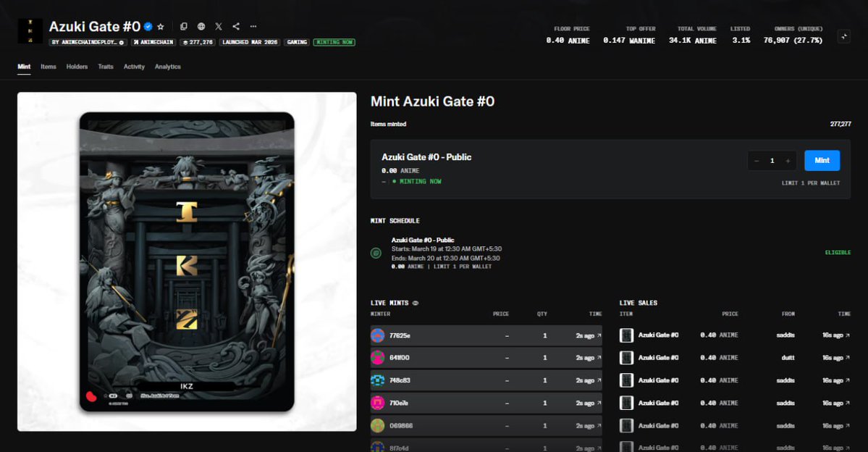Click minter 710e7e avatar

click(x=378, y=403)
